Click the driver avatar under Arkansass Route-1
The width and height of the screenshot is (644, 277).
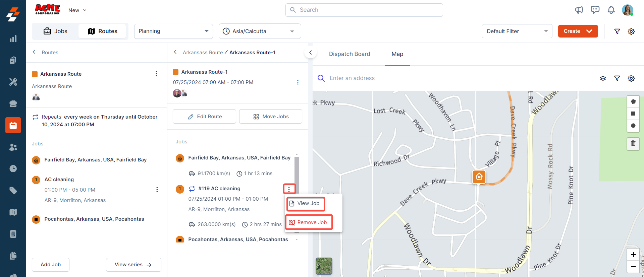(177, 93)
